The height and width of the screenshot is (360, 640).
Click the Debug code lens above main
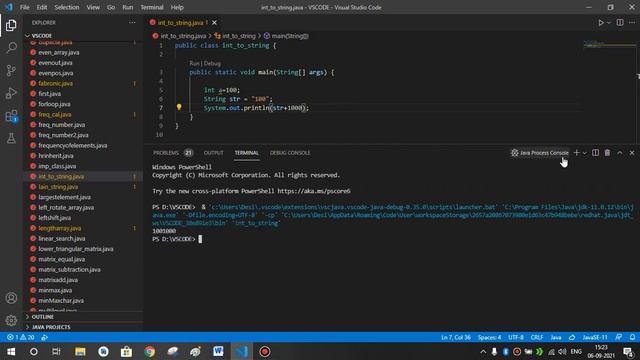212,63
